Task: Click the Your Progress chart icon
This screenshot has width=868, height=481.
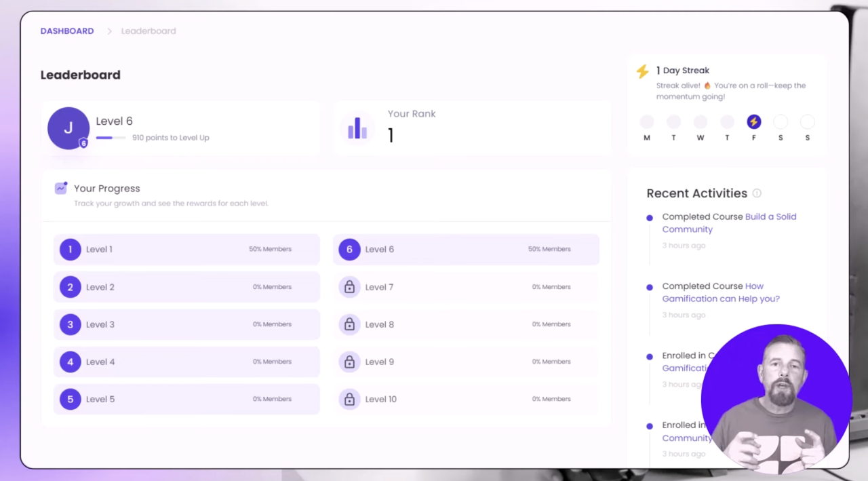Action: point(61,189)
